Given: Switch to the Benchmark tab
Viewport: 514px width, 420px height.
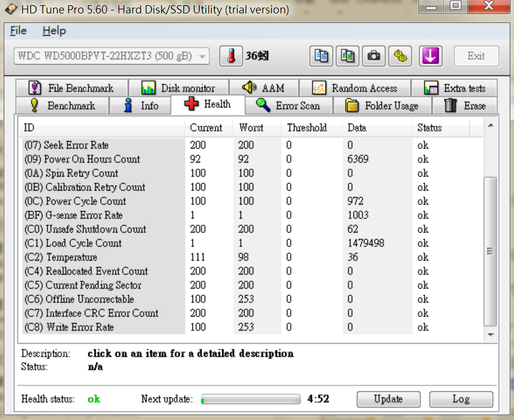Looking at the screenshot, I should click(x=62, y=106).
